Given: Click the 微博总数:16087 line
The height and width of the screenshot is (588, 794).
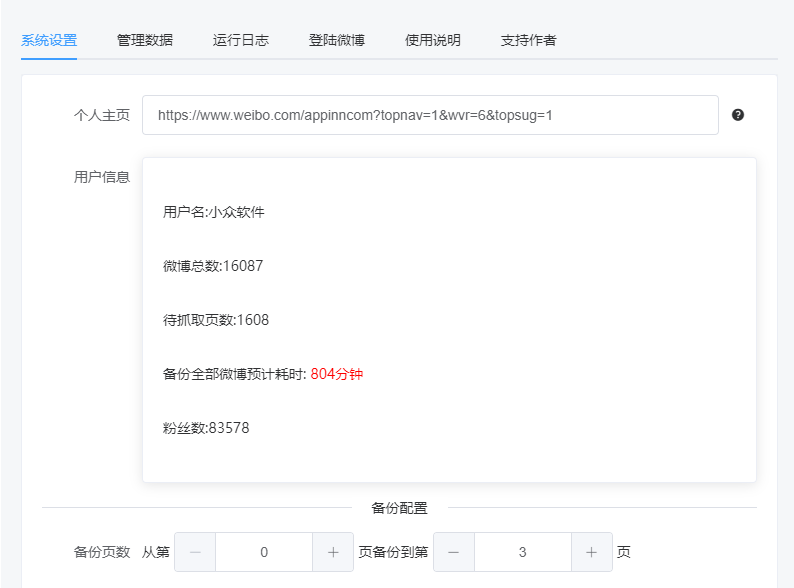Looking at the screenshot, I should (x=213, y=266).
